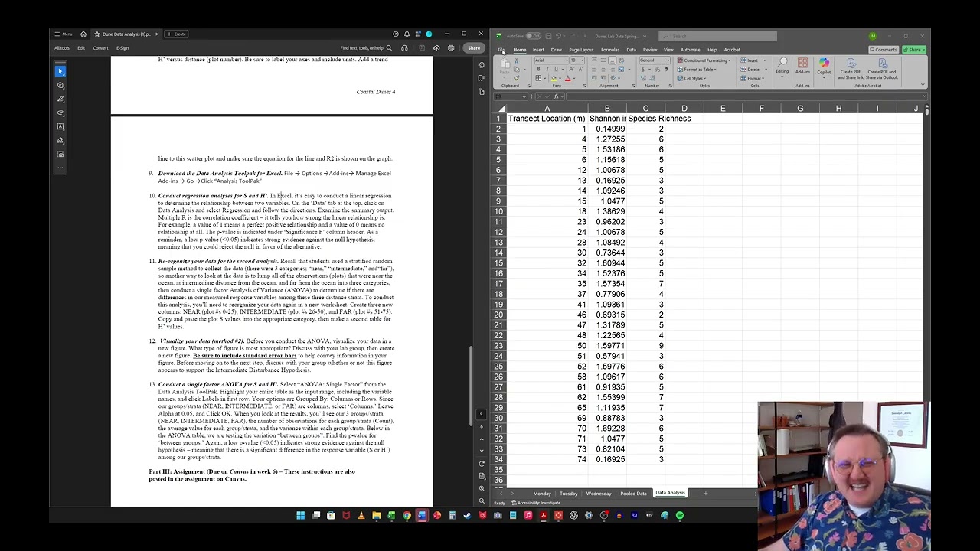The width and height of the screenshot is (980, 551).
Task: Click the Excel search box
Action: coord(717,36)
